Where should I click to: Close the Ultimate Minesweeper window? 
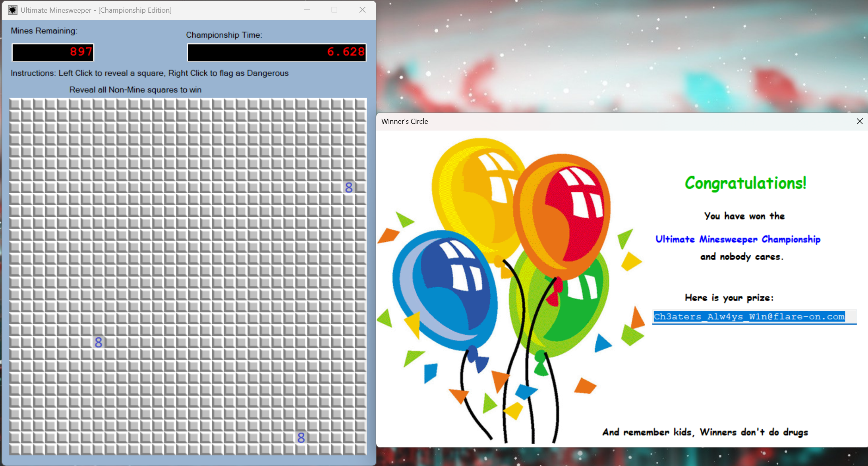(x=362, y=10)
